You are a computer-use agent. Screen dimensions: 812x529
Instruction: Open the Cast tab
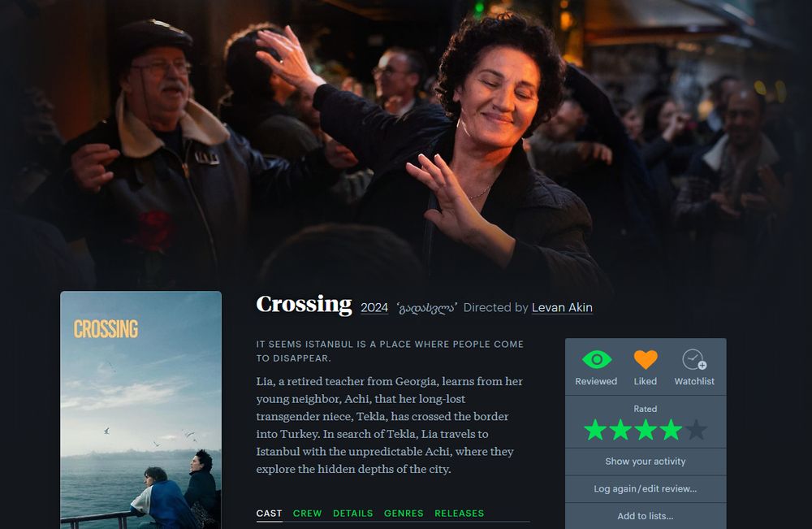pos(270,514)
